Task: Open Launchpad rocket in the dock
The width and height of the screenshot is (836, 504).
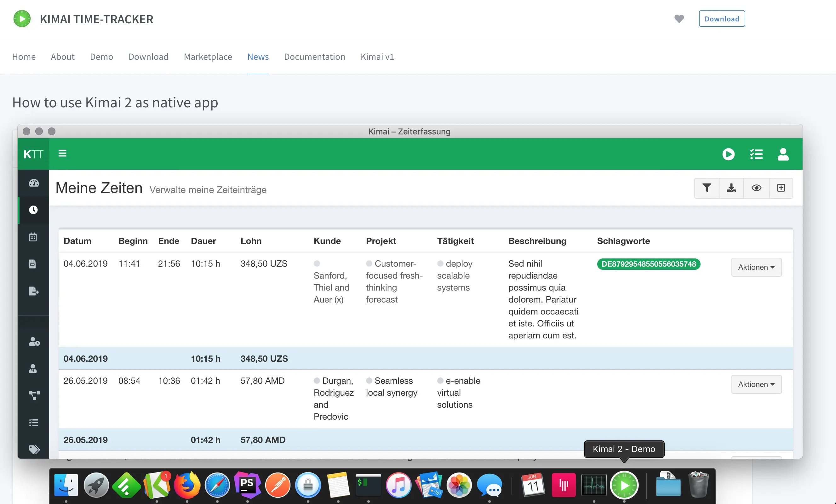Action: click(x=96, y=485)
